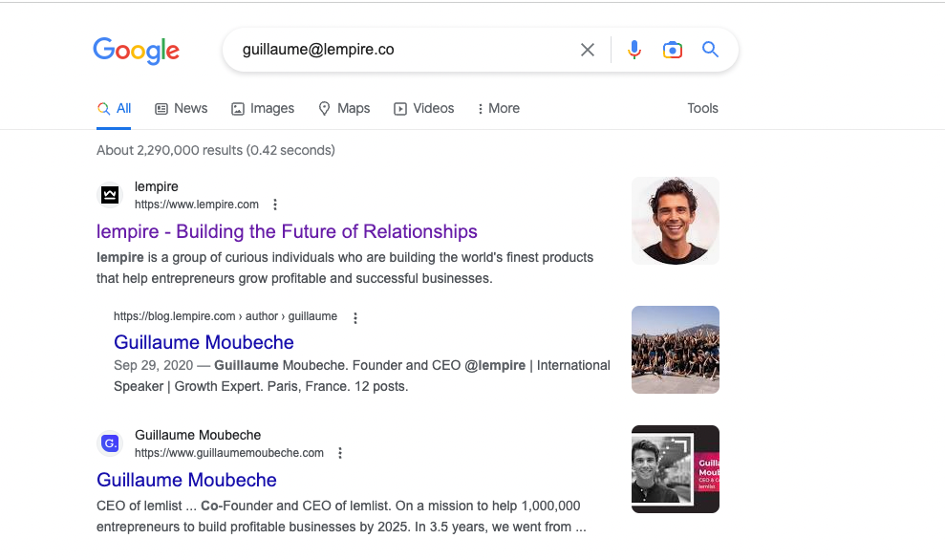Start voice search with microphone icon
The width and height of the screenshot is (945, 560).
(x=634, y=50)
